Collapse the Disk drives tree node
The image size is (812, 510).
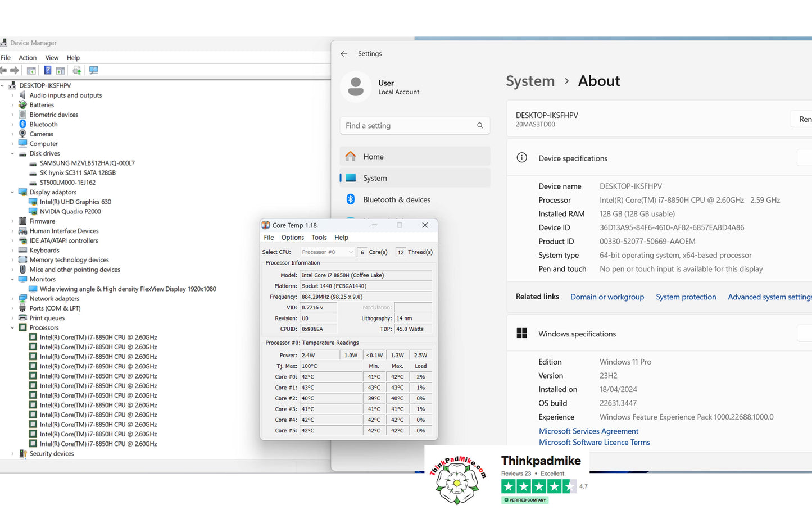[12, 153]
